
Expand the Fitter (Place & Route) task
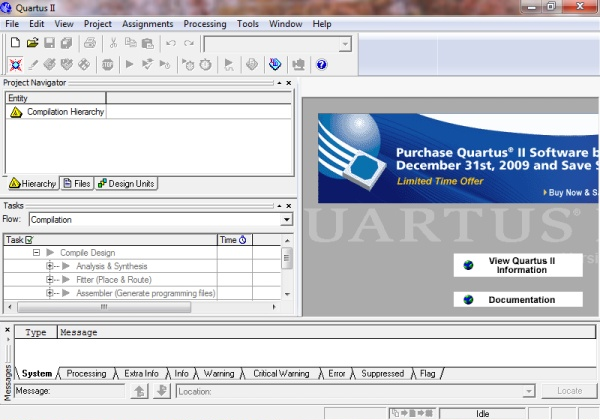pos(49,280)
